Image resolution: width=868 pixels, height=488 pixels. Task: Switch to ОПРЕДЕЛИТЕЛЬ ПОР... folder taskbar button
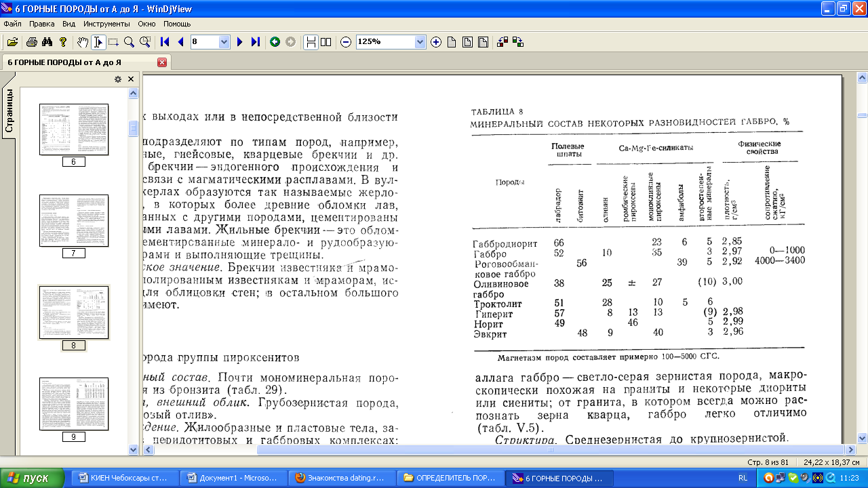451,478
